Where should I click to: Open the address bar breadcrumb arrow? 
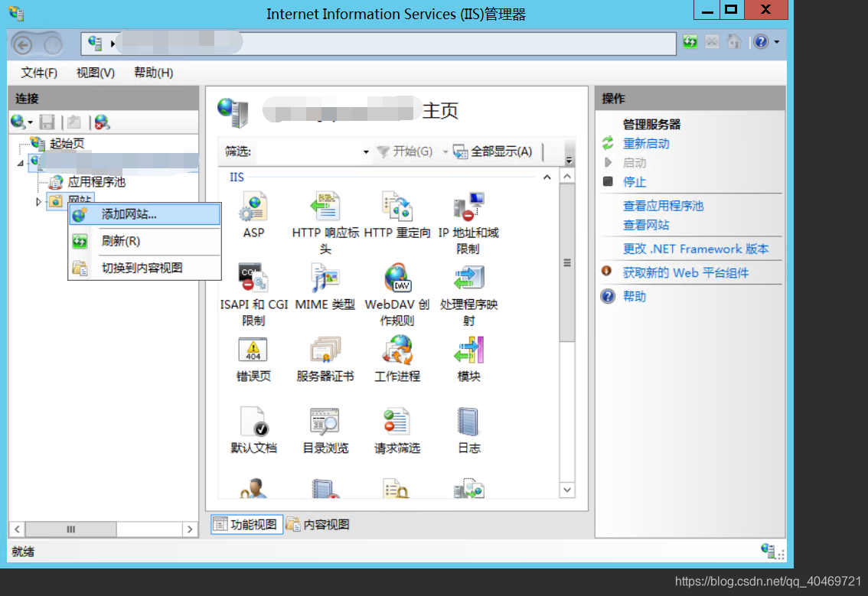113,43
